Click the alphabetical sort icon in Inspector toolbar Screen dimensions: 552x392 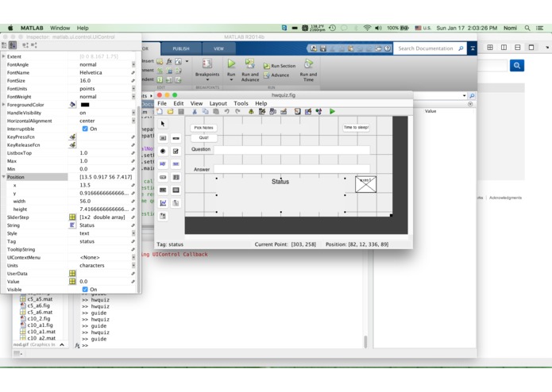coord(13,45)
